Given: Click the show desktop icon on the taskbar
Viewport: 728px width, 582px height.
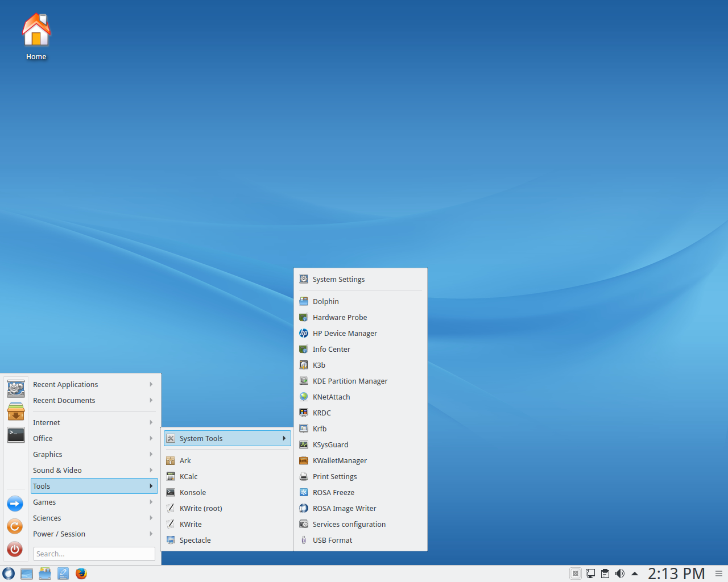Looking at the screenshot, I should (27, 573).
